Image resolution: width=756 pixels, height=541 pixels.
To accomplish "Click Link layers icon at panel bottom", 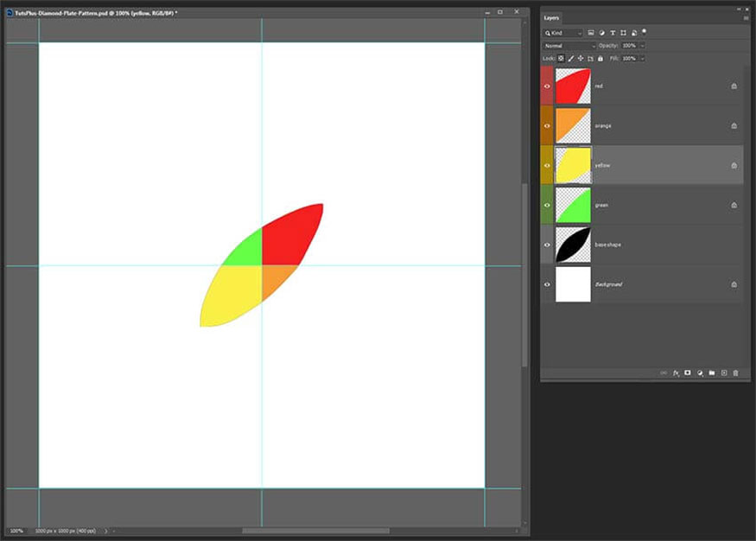I will (664, 372).
